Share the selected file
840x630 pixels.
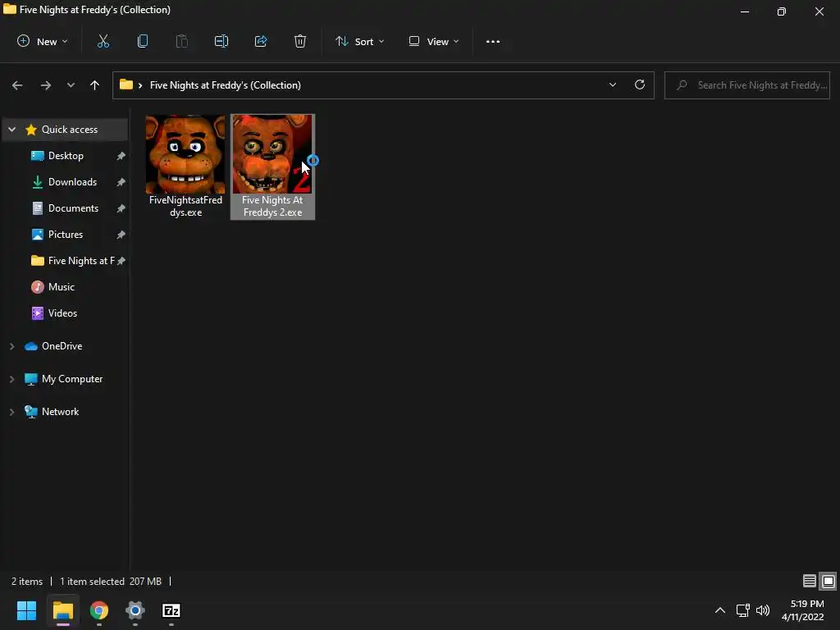click(x=261, y=41)
